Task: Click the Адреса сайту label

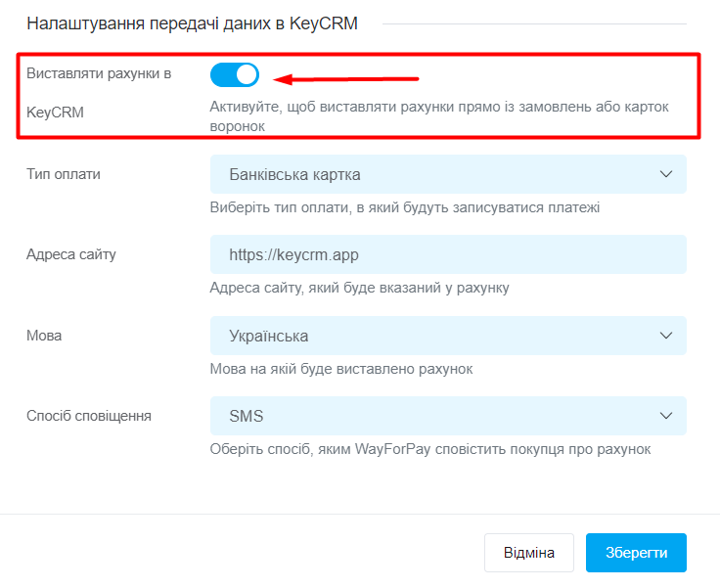Action: (71, 254)
